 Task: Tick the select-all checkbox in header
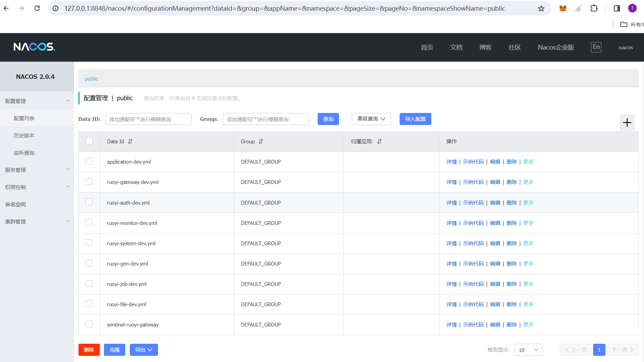click(89, 141)
